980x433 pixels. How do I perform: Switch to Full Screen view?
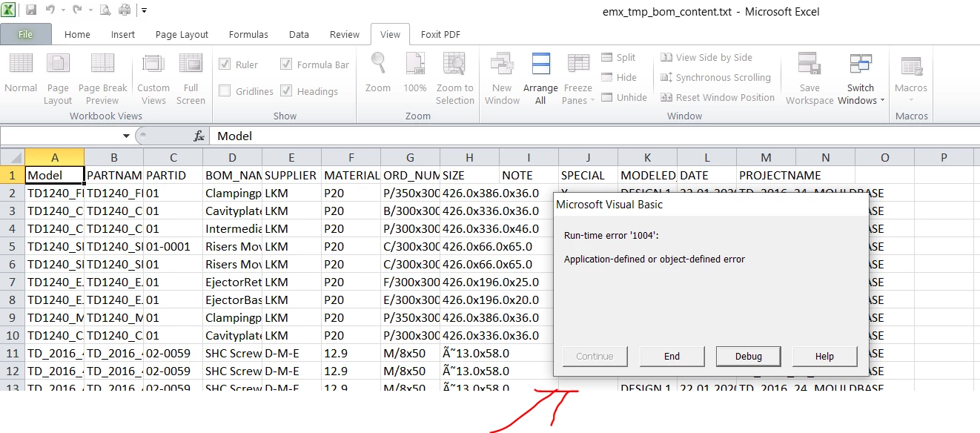point(191,78)
